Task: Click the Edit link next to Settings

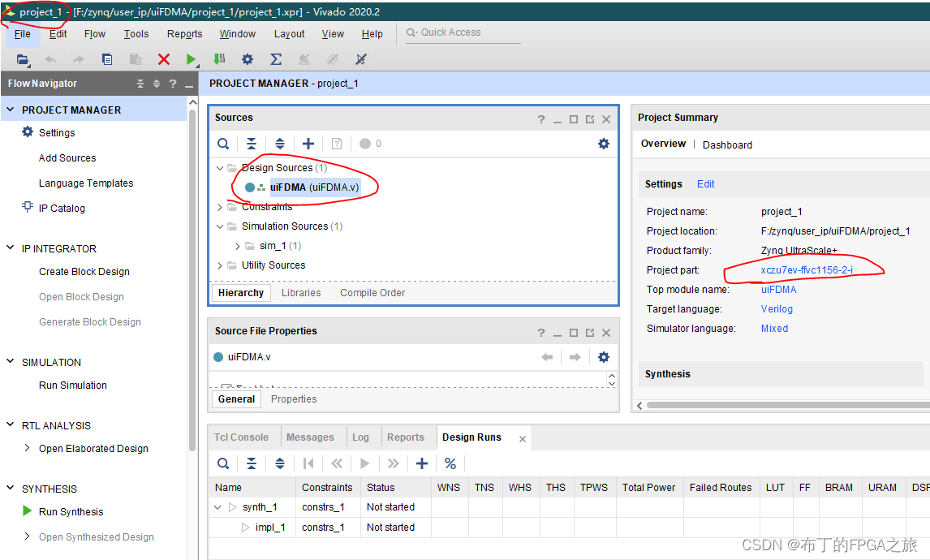Action: (x=705, y=184)
